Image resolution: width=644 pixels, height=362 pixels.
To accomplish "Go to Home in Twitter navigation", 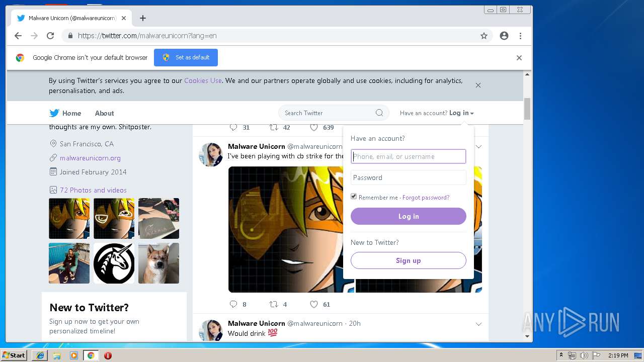I will tap(71, 113).
